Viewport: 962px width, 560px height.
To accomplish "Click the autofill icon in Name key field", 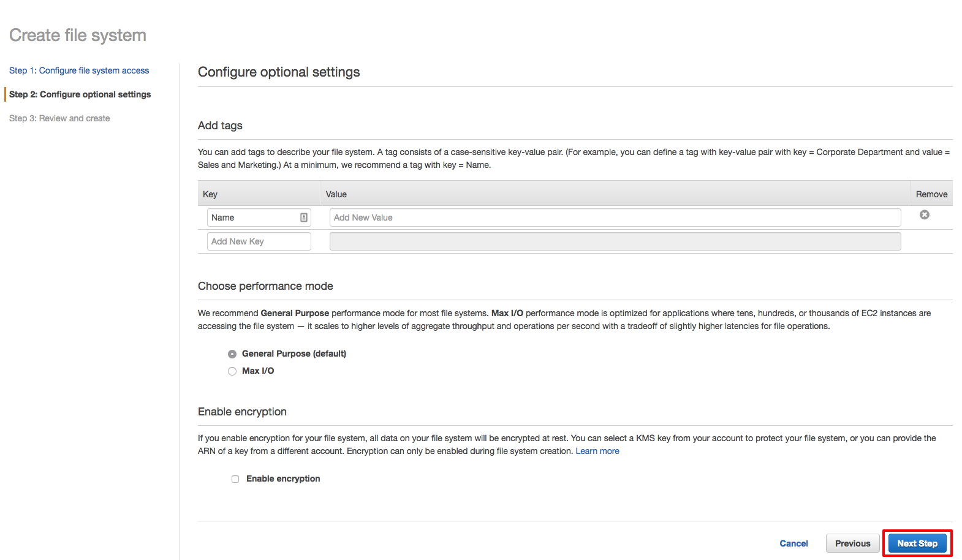I will click(304, 218).
